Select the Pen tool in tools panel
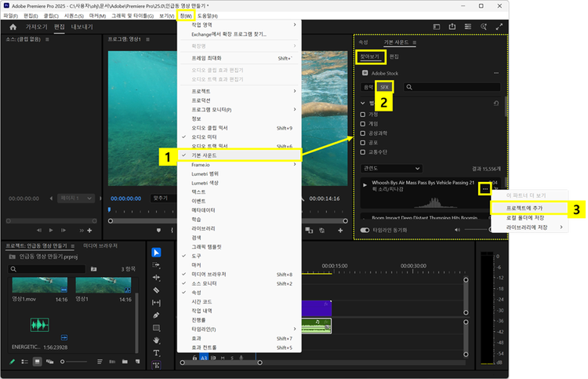The width and height of the screenshot is (588, 379). (157, 315)
